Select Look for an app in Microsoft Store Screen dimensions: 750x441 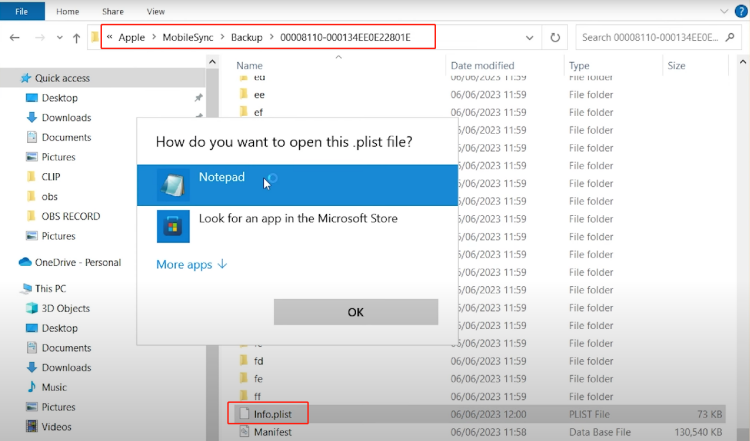click(x=297, y=226)
